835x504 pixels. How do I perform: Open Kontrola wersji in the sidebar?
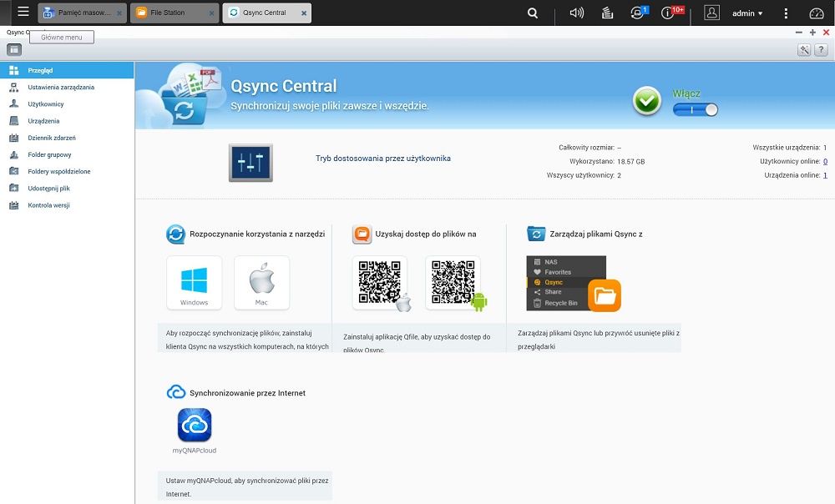(67, 205)
